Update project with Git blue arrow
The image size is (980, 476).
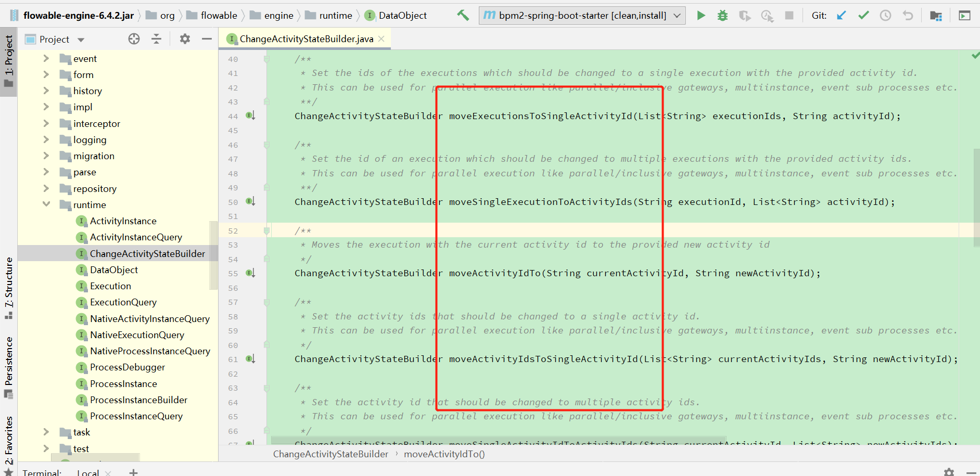pos(841,16)
